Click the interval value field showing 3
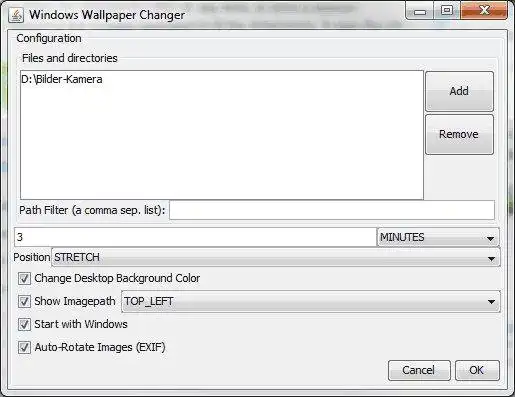The width and height of the screenshot is (515, 397). click(195, 237)
